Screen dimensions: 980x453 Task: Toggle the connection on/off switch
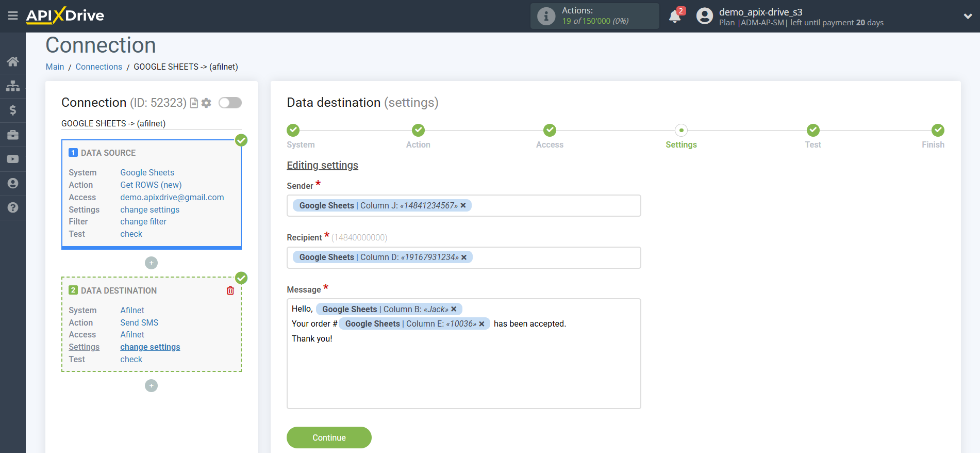pos(230,103)
